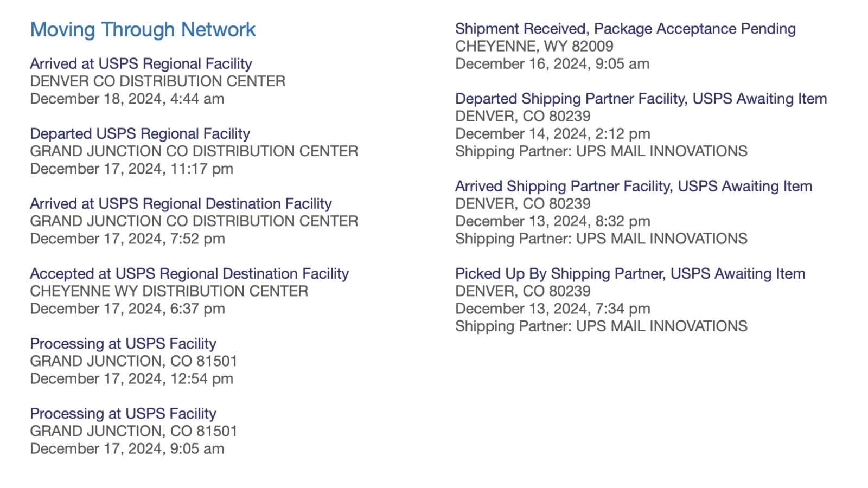
Task: Click the December 13, 2024, 7:34 pm timestamp
Action: 552,309
